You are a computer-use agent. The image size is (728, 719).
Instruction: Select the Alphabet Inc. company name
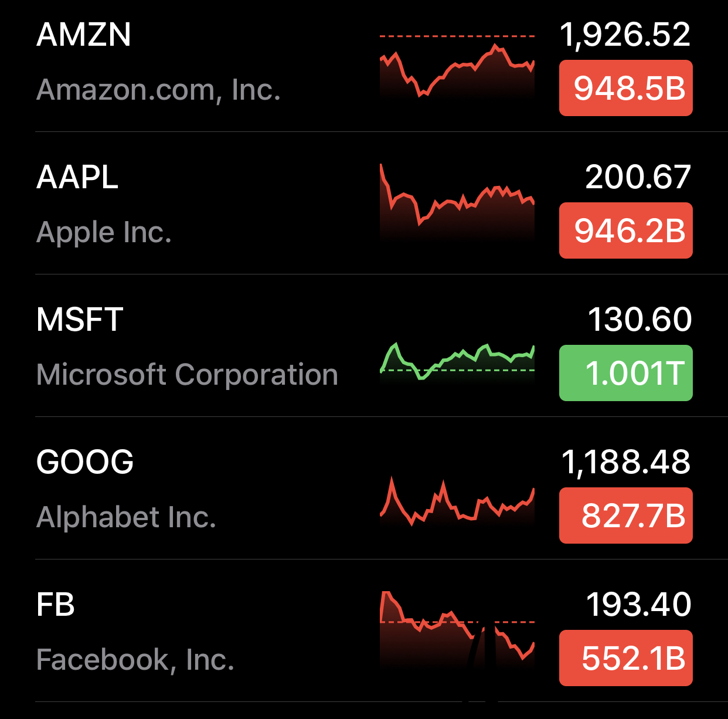pos(126,517)
